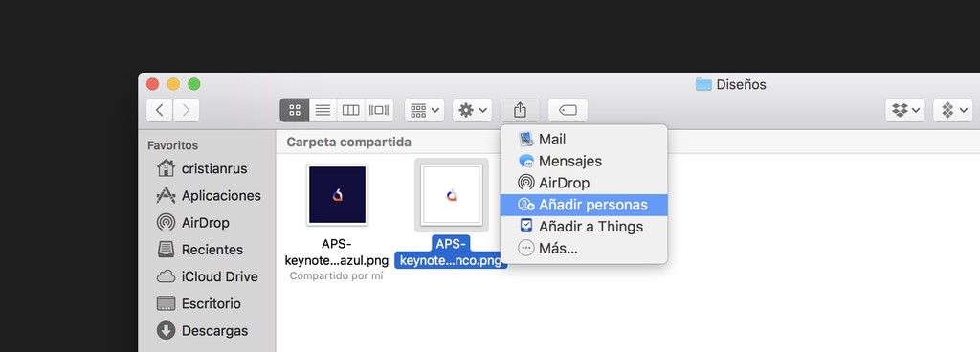Click the Edit Tags toolbar button

568,110
